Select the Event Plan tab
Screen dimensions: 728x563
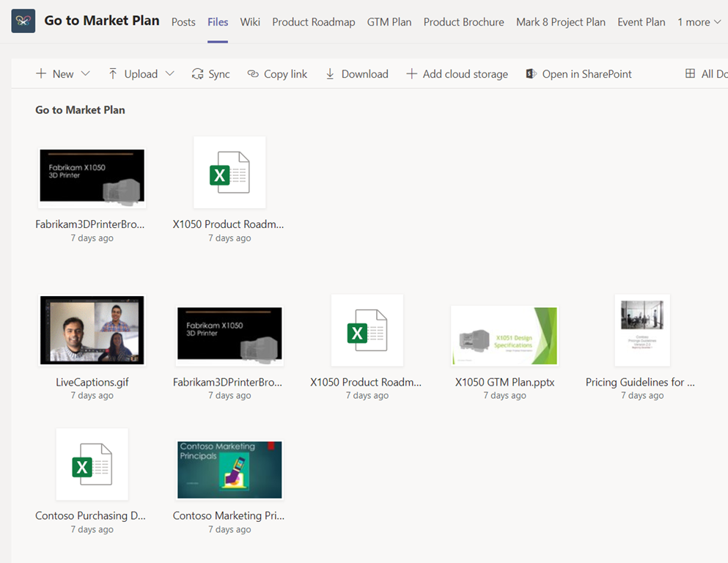(x=641, y=22)
